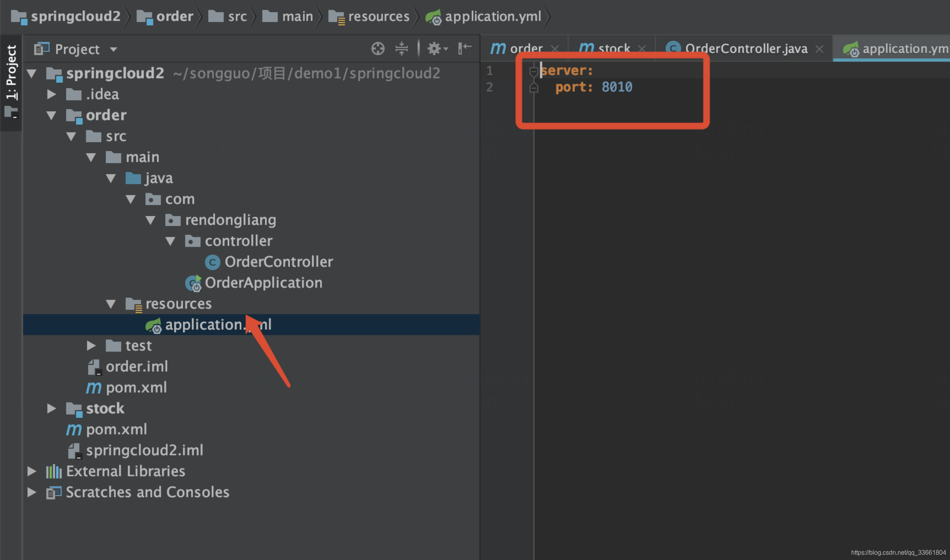Screen dimensions: 950x560
Task: Expand External Libraries
Action: (x=32, y=471)
